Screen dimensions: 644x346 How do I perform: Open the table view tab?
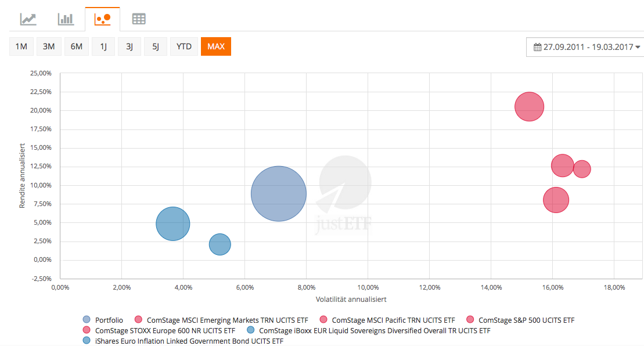(139, 19)
